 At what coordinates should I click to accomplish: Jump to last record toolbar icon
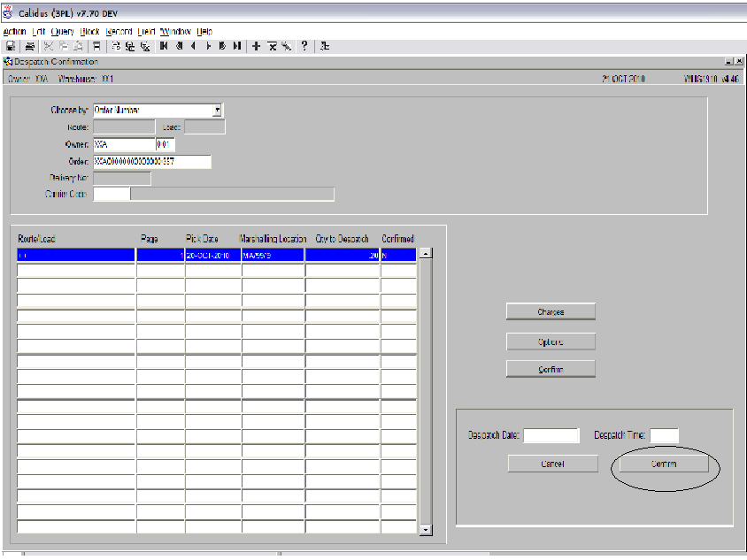coord(237,46)
